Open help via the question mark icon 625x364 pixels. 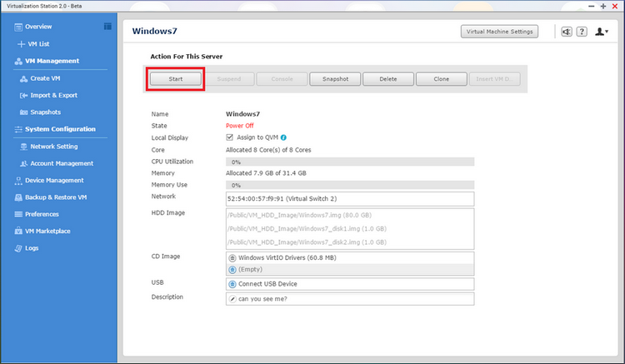point(582,32)
